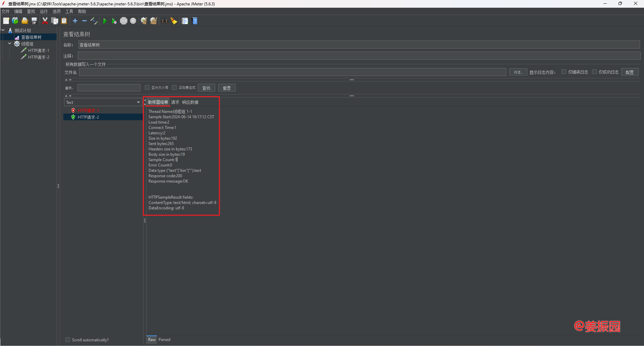Click the 重置 reset button
644x346 pixels.
tap(227, 88)
